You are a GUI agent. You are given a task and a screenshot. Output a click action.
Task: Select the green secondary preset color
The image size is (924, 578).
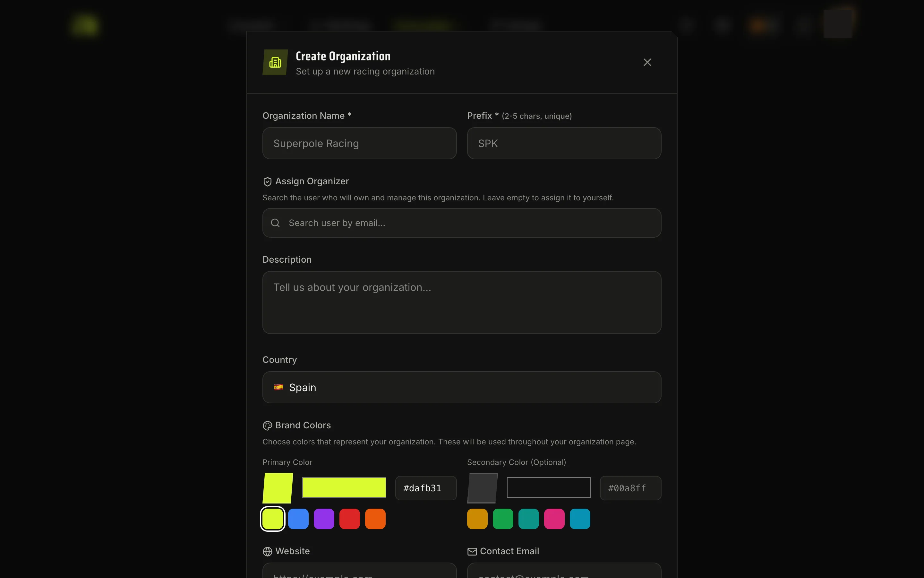(503, 519)
